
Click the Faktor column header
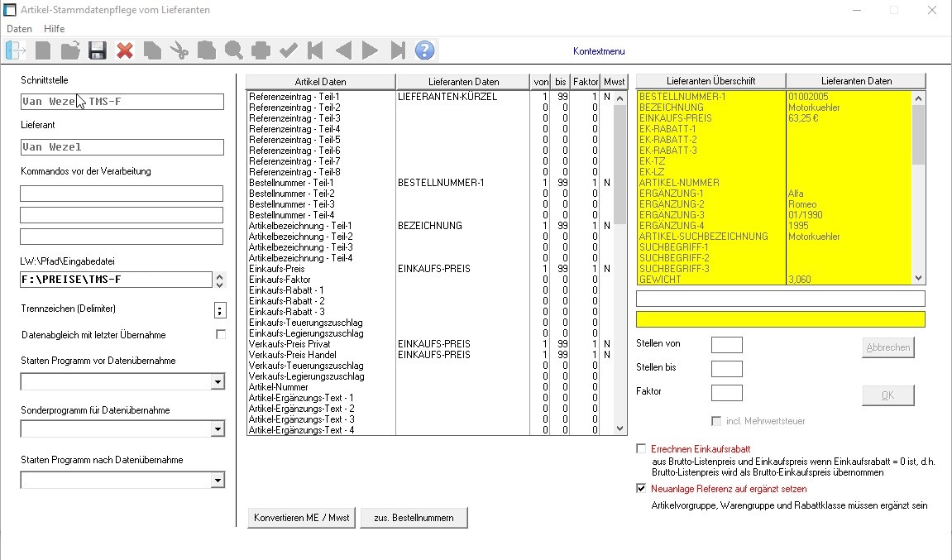click(586, 81)
